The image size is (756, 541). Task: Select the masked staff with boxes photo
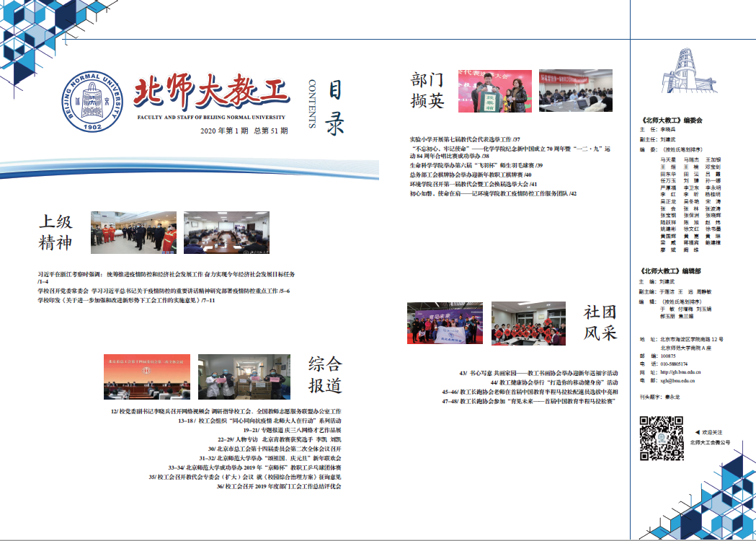coord(244,377)
